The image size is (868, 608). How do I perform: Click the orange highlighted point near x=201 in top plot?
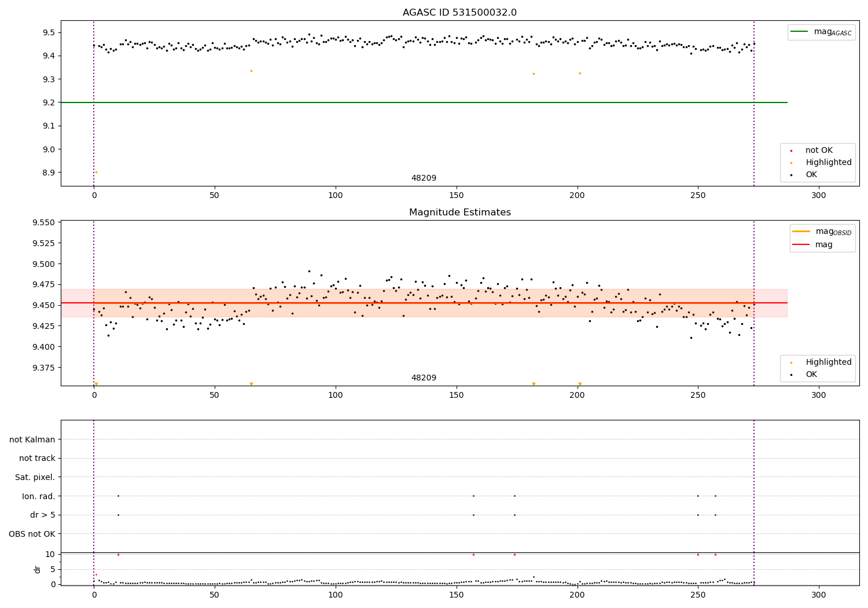pyautogui.click(x=580, y=73)
